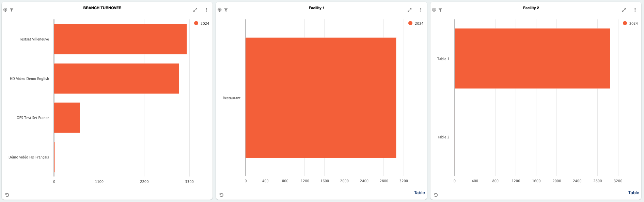Open the three-dot menu of Facility 1
The width and height of the screenshot is (644, 202).
coord(421,10)
